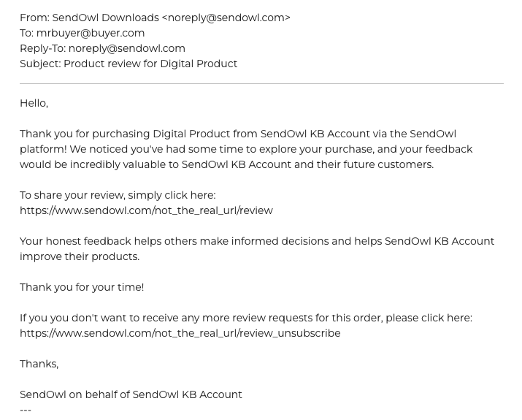
Task: Click the "Thank you for your time!" line
Action: 82,287
